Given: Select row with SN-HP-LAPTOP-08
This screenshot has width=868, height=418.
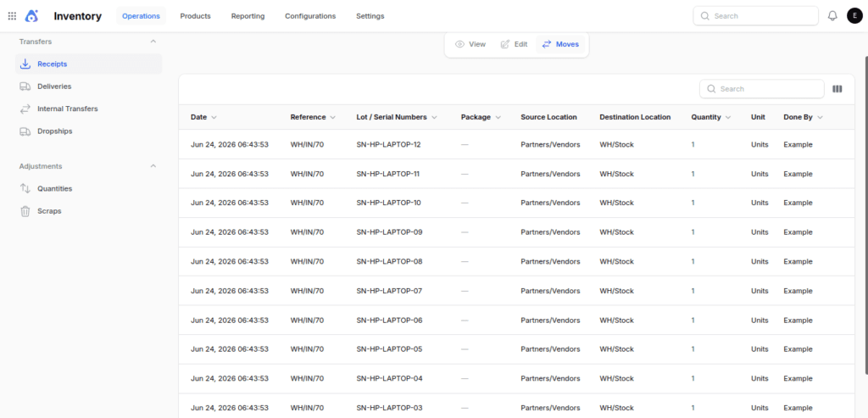Looking at the screenshot, I should (516, 261).
